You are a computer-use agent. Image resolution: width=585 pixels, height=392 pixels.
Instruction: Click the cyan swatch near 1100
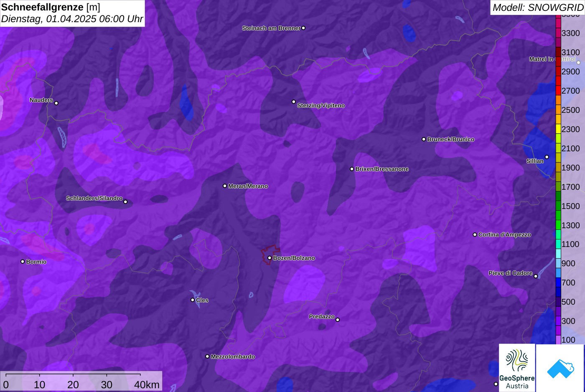click(558, 244)
